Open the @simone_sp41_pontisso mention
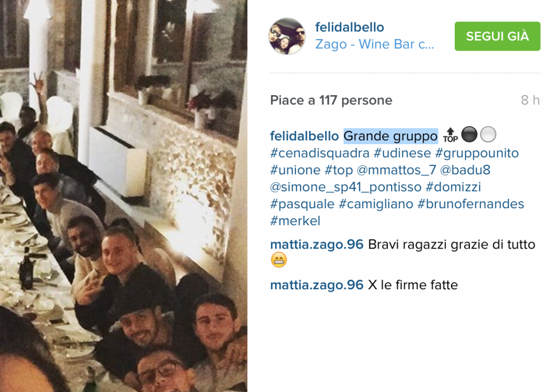This screenshot has height=392, width=557. (345, 187)
